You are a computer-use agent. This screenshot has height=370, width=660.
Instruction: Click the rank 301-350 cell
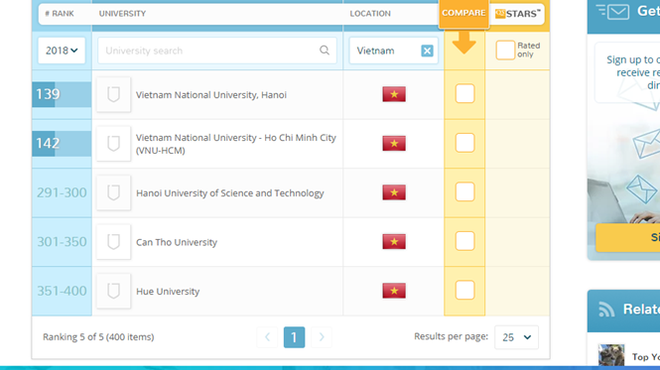click(61, 242)
